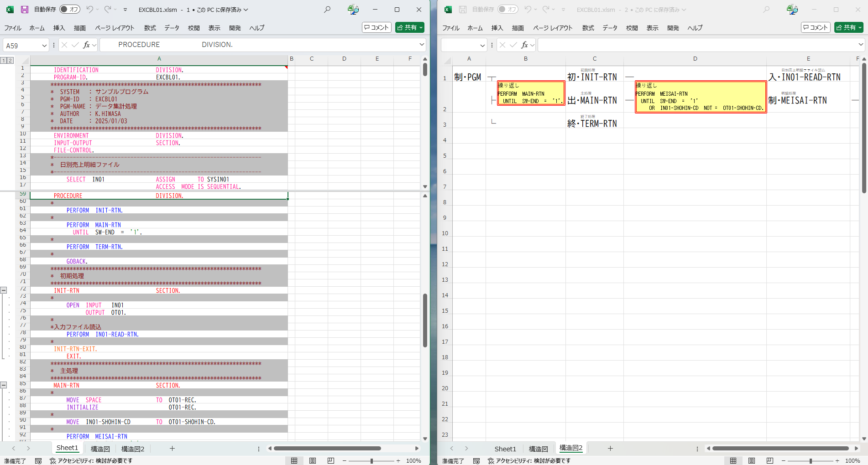The image size is (868, 465).
Task: Collapse outline group at row 72
Action: (x=4, y=290)
